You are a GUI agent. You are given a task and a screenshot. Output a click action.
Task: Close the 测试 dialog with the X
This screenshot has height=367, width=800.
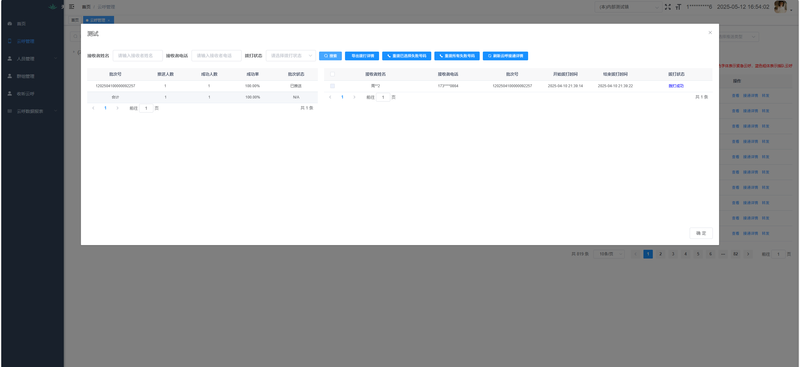pyautogui.click(x=710, y=33)
